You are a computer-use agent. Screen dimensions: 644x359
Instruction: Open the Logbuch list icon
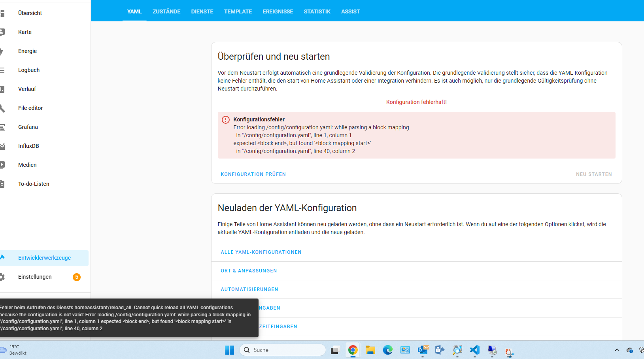[2, 70]
